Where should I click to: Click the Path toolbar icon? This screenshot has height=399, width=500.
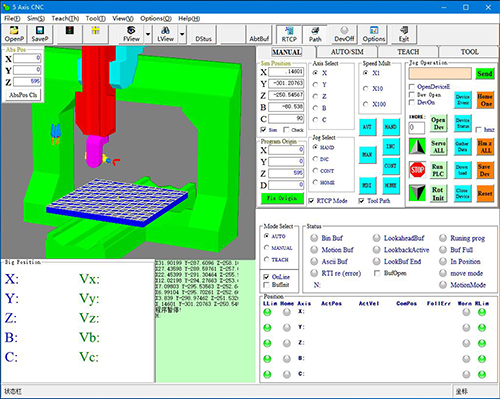pos(315,34)
